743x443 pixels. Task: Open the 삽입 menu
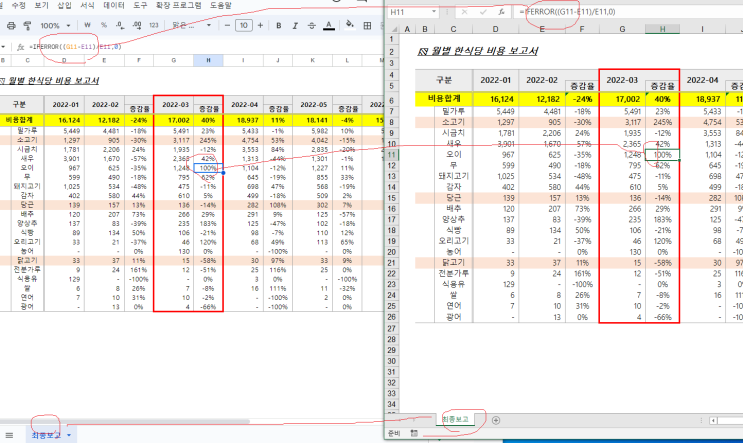pyautogui.click(x=64, y=5)
